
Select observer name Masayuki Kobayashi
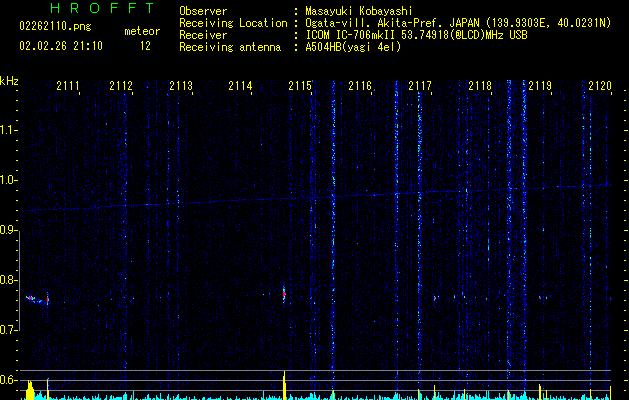coord(359,11)
